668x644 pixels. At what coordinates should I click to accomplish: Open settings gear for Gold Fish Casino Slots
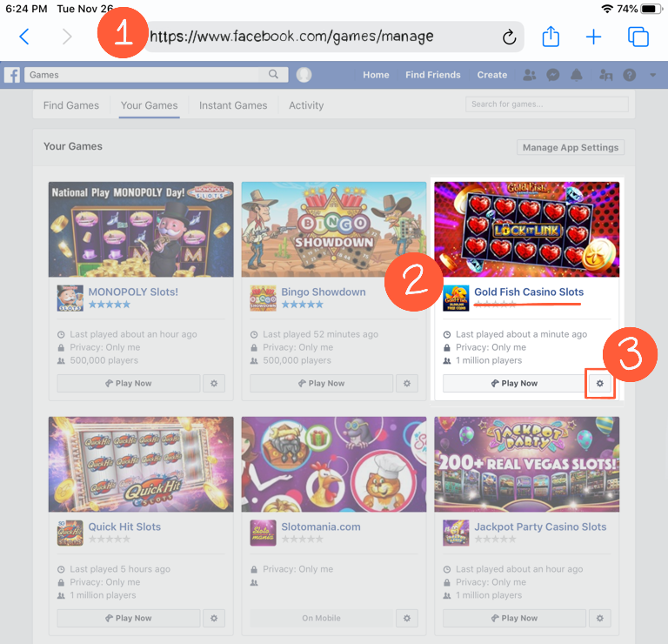[x=600, y=383]
